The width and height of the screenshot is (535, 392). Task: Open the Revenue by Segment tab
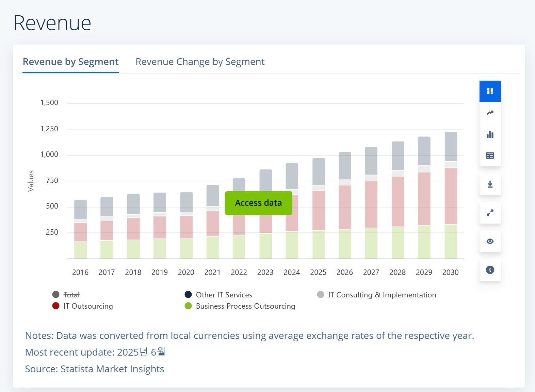(70, 62)
